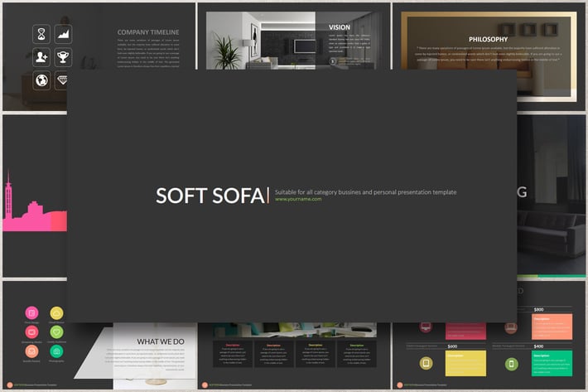Image resolution: width=588 pixels, height=392 pixels.
Task: Click the trophy icon on the Company Timeline slide
Action: [63, 57]
